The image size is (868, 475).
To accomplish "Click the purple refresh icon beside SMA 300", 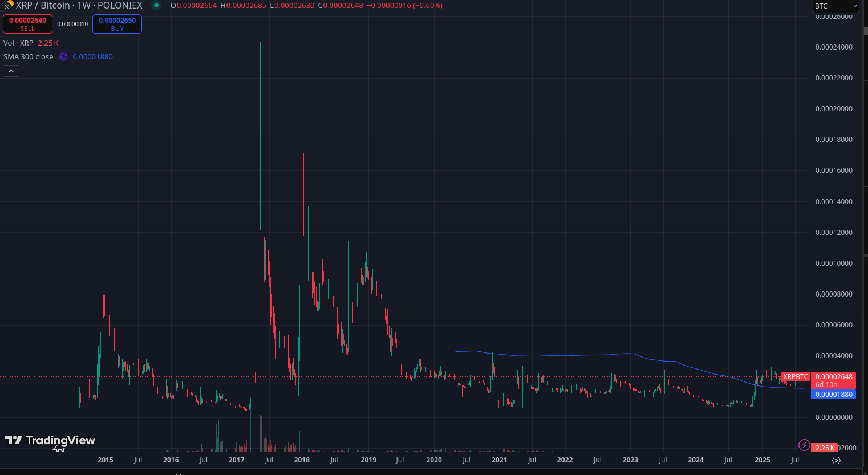I will [x=63, y=56].
